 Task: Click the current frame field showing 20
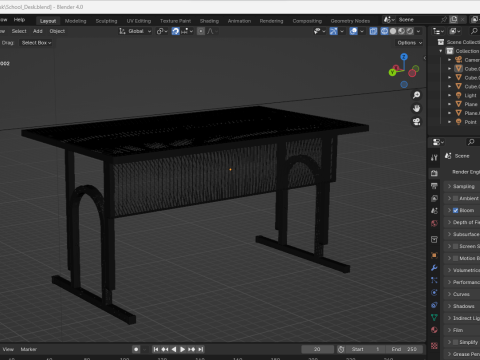click(x=317, y=349)
